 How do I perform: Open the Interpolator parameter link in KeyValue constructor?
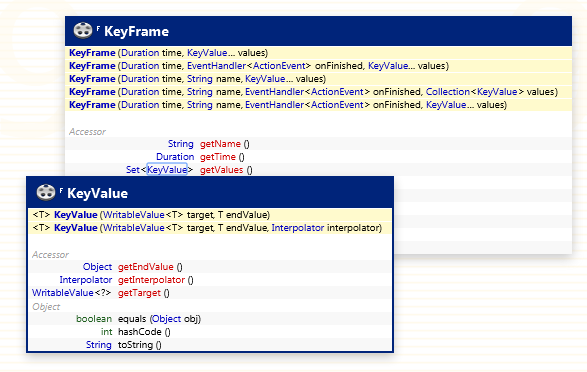coord(298,228)
